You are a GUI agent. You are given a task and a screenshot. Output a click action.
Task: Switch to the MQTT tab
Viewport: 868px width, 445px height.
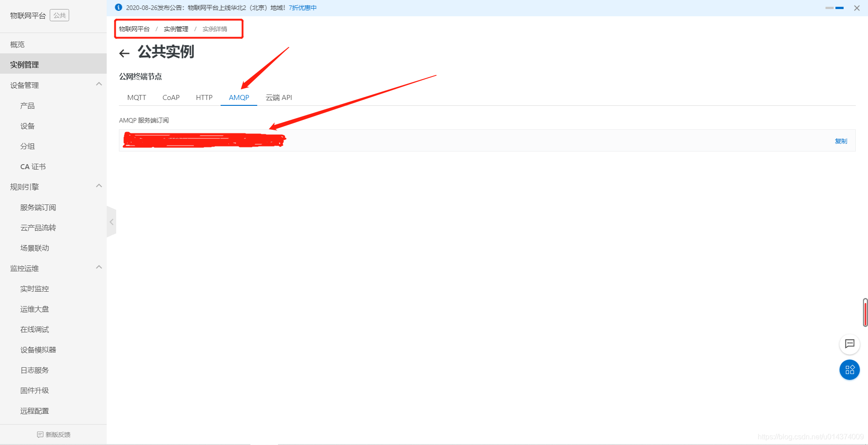pos(137,98)
